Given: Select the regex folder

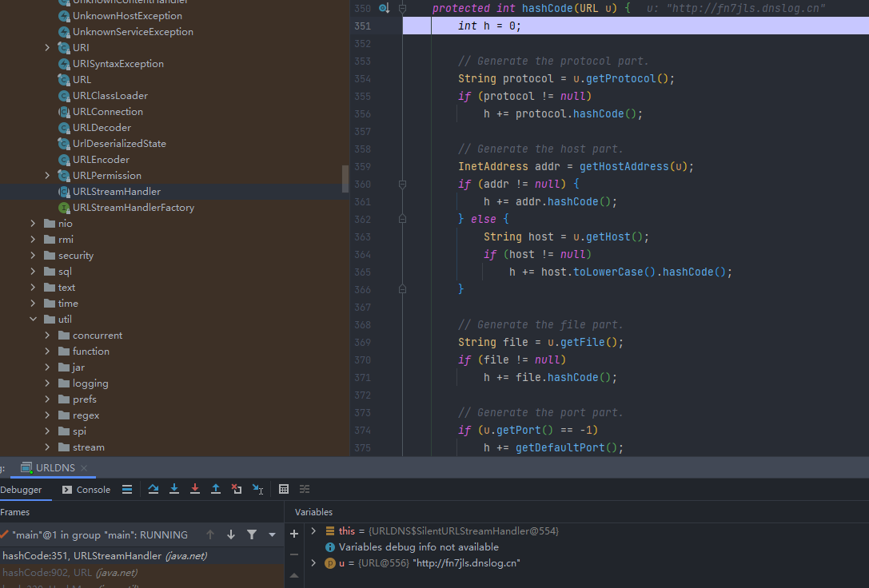Looking at the screenshot, I should click(x=86, y=415).
